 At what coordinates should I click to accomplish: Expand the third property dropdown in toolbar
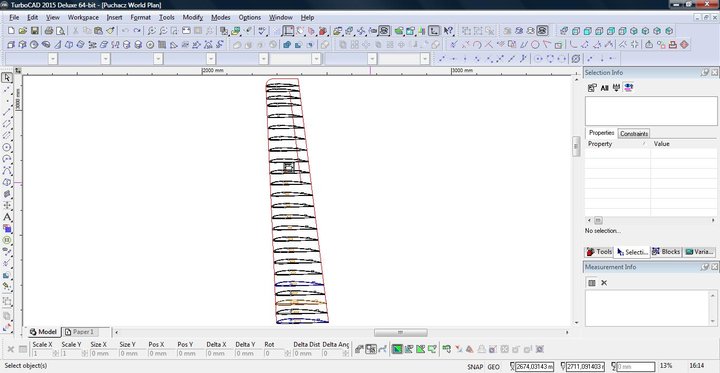pos(158,59)
